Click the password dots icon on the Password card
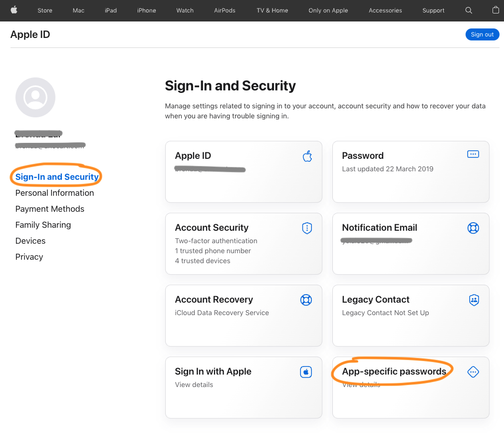 point(473,154)
